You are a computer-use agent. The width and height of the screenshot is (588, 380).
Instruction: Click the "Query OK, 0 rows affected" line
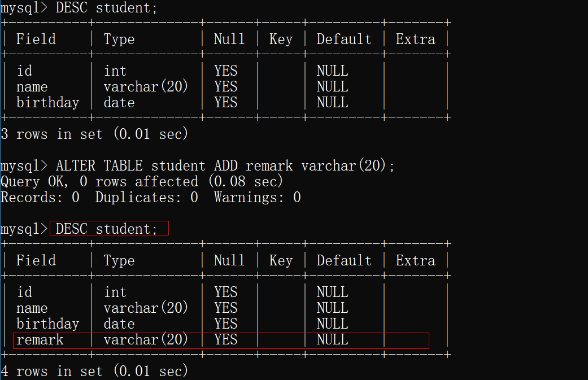point(141,181)
